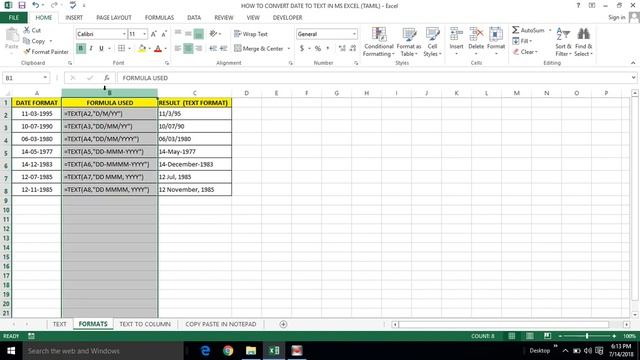This screenshot has width=640, height=360.
Task: Toggle Bold formatting
Action: 81,49
